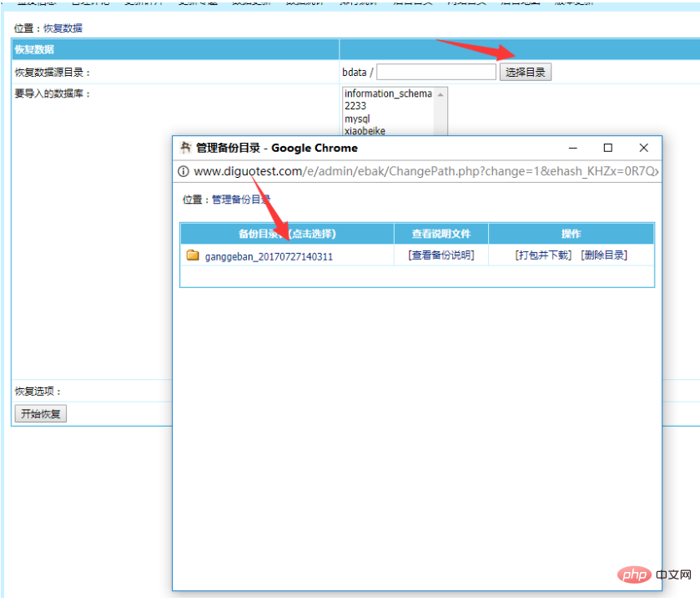The height and width of the screenshot is (602, 700).
Task: Choose the ganggeban_20170727140311 backup directory
Action: [x=269, y=256]
